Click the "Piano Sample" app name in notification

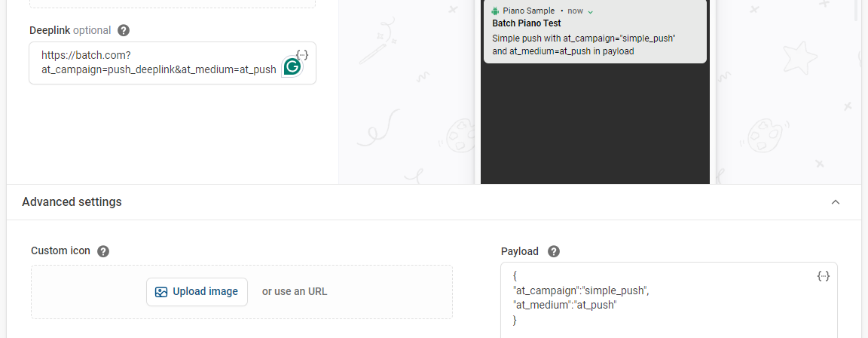[529, 11]
